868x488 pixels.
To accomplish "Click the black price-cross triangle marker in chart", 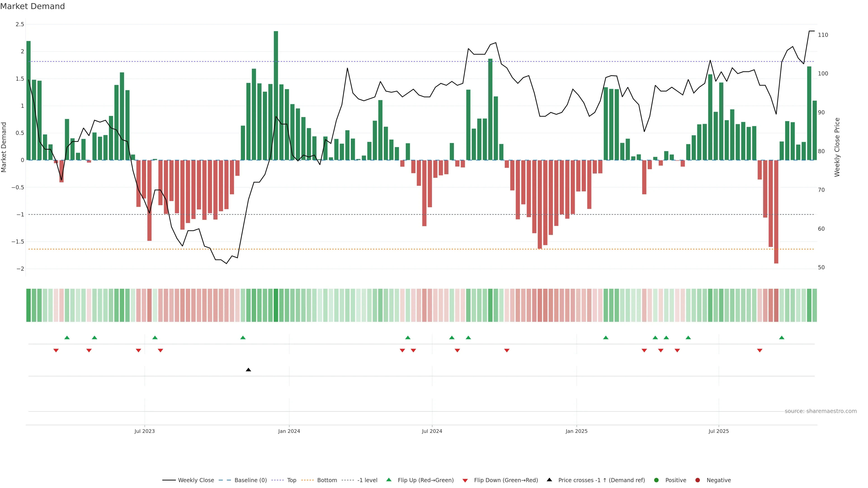I will point(248,370).
